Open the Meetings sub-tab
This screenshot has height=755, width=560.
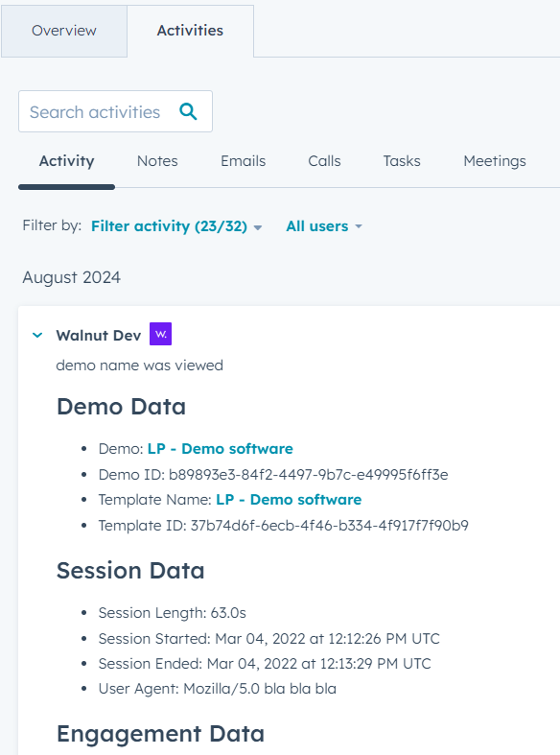tap(495, 161)
